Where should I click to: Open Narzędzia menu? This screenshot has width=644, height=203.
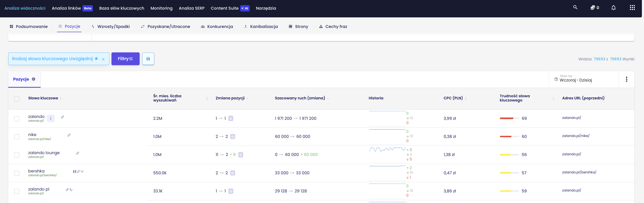266,8
